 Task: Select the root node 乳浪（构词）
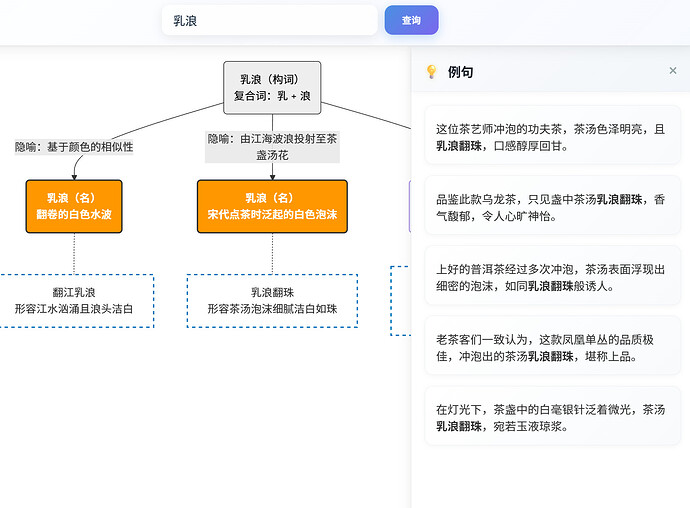[x=272, y=87]
